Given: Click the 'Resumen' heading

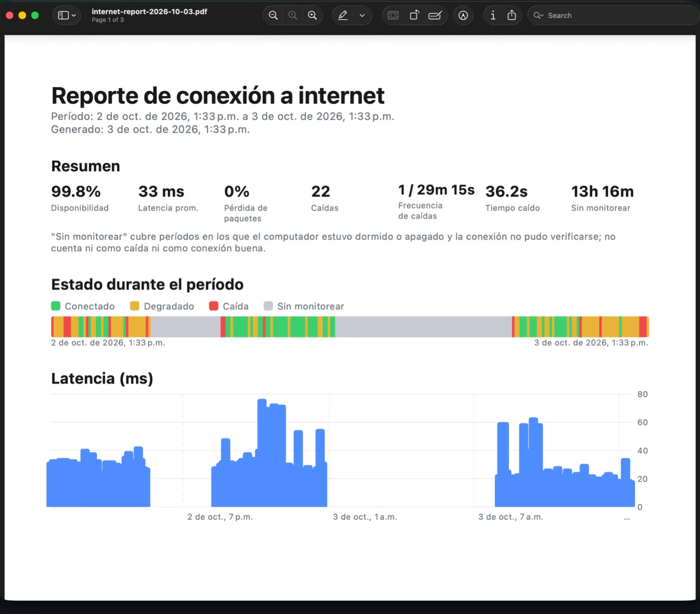Looking at the screenshot, I should [x=85, y=166].
